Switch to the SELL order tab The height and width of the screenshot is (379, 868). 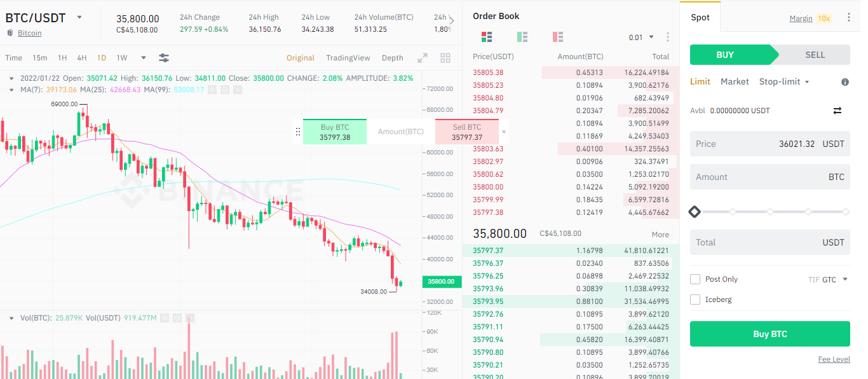(x=815, y=55)
